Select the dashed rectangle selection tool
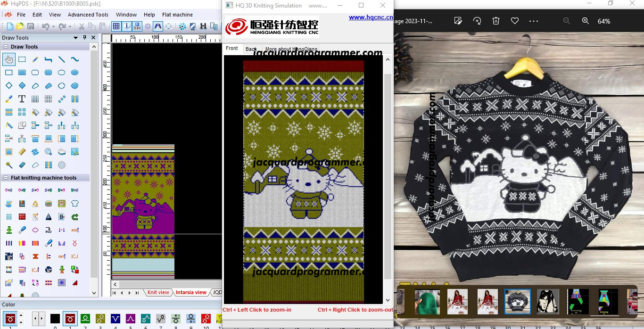The width and height of the screenshot is (644, 329). click(22, 59)
